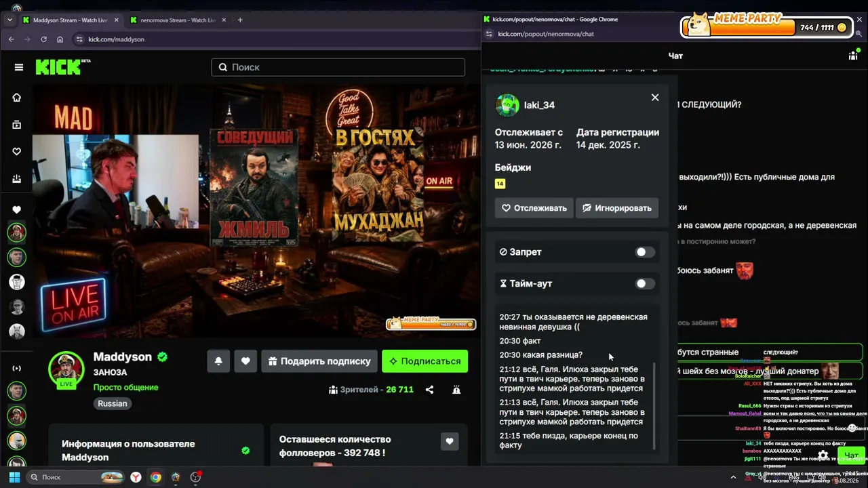Open the report icon beside share
This screenshot has width=868, height=488.
tap(456, 390)
